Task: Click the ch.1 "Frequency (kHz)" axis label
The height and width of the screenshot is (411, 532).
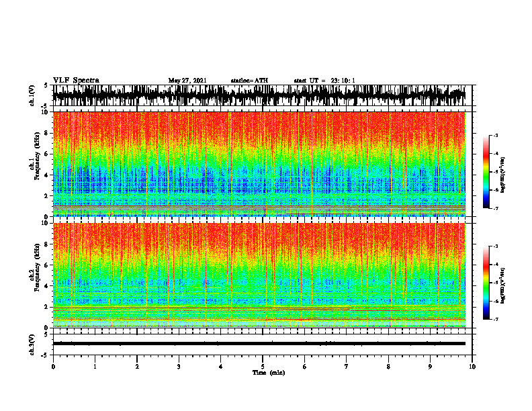Action: pyautogui.click(x=37, y=156)
